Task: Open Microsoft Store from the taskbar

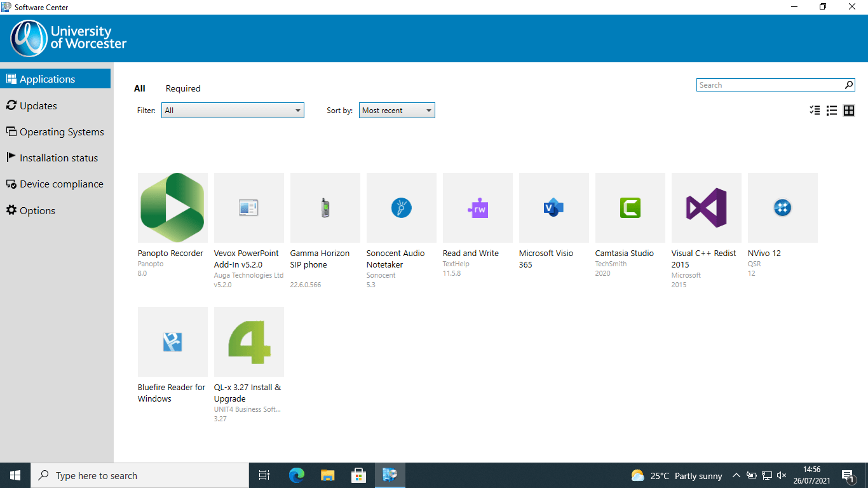Action: click(359, 475)
